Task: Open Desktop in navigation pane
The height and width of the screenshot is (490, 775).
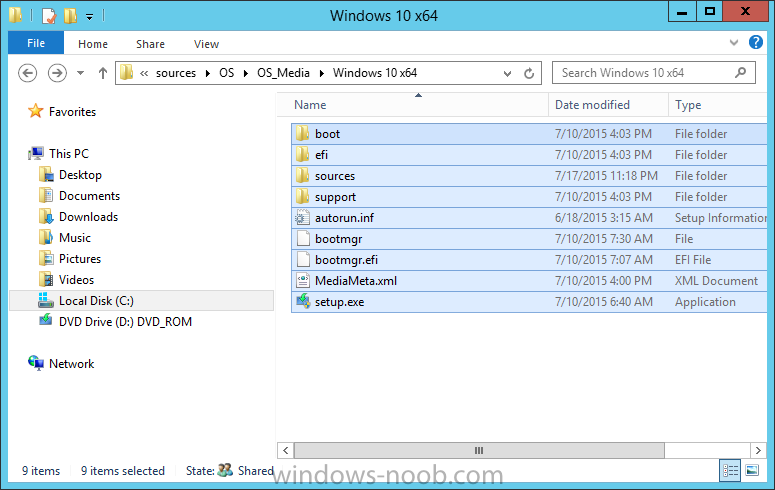Action: (80, 175)
